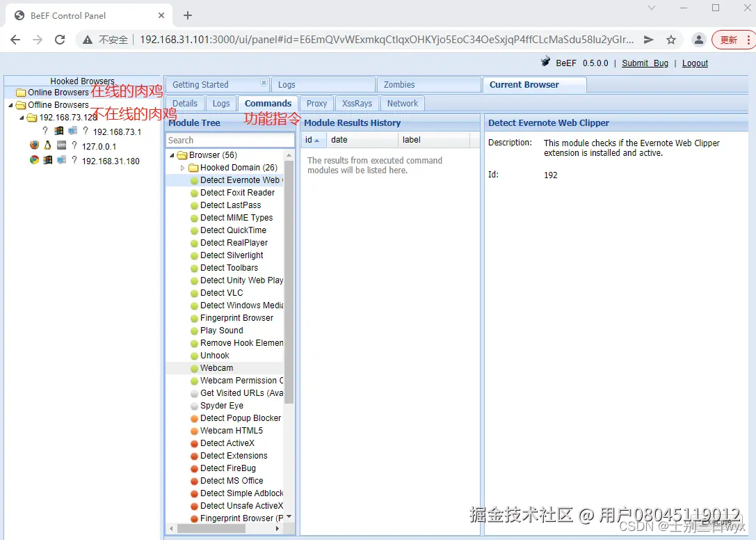Click module tree horizontal scroll right arrow
The image size is (756, 540).
click(x=278, y=528)
